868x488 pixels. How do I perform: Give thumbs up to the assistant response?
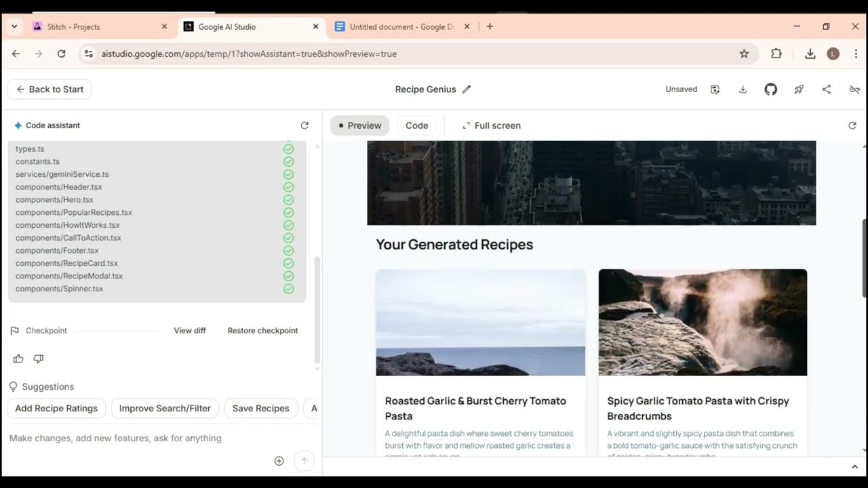coord(18,359)
